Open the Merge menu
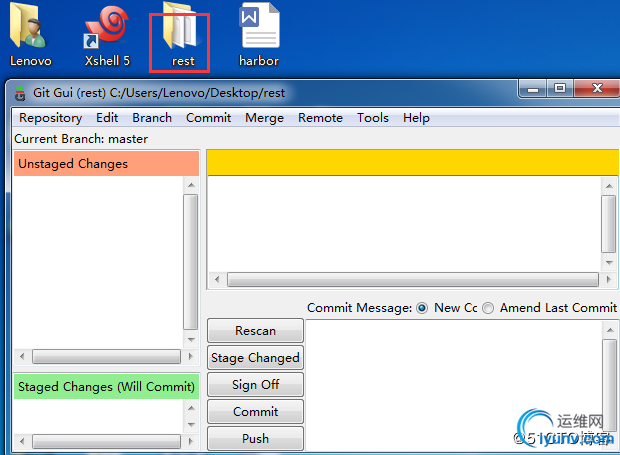 [x=265, y=118]
